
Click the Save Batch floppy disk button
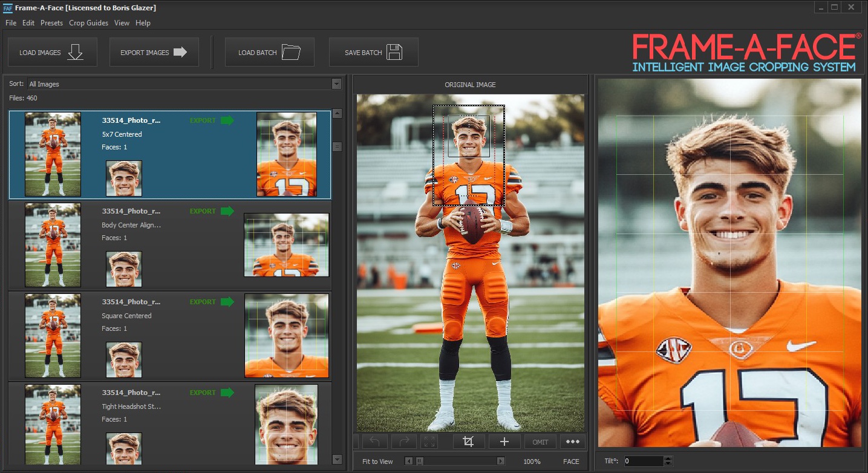tap(373, 53)
